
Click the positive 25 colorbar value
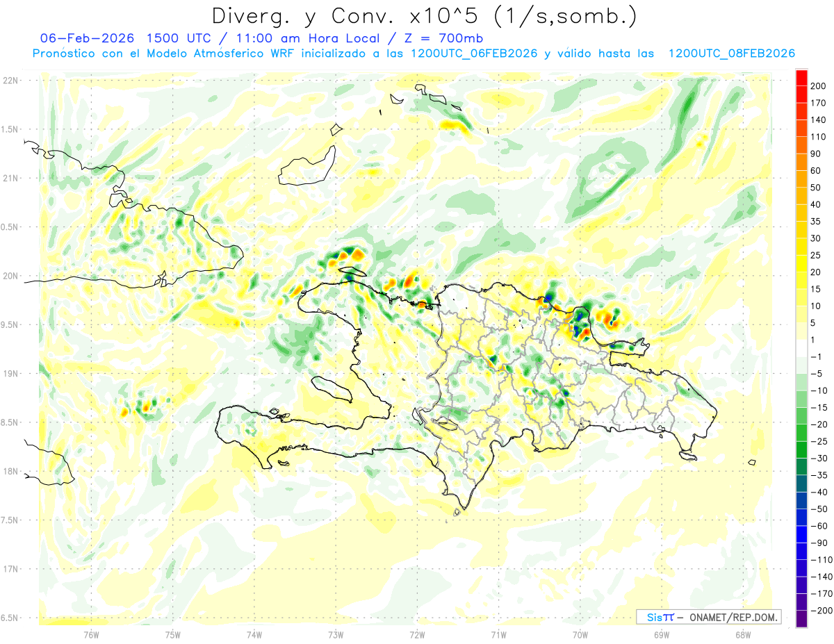816,255
